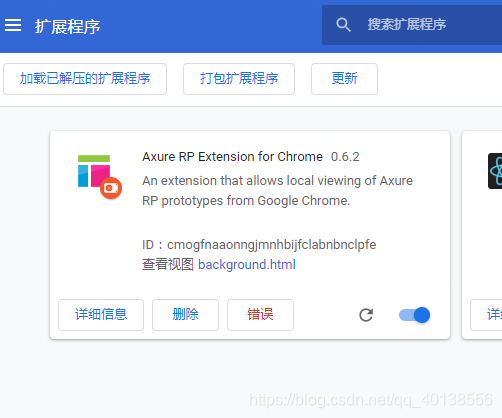View Axure extension 错误 errors
Viewport: 502px width, 418px height.
260,315
